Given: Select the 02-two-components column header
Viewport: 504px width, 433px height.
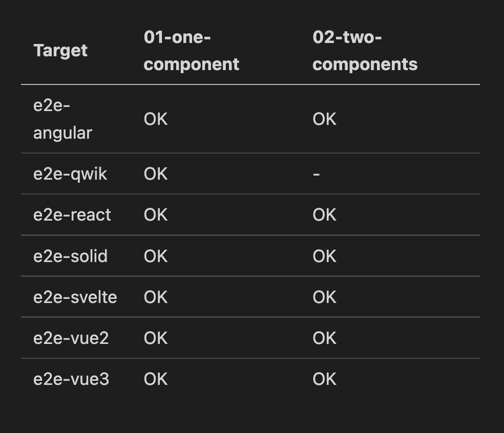Looking at the screenshot, I should coord(365,51).
